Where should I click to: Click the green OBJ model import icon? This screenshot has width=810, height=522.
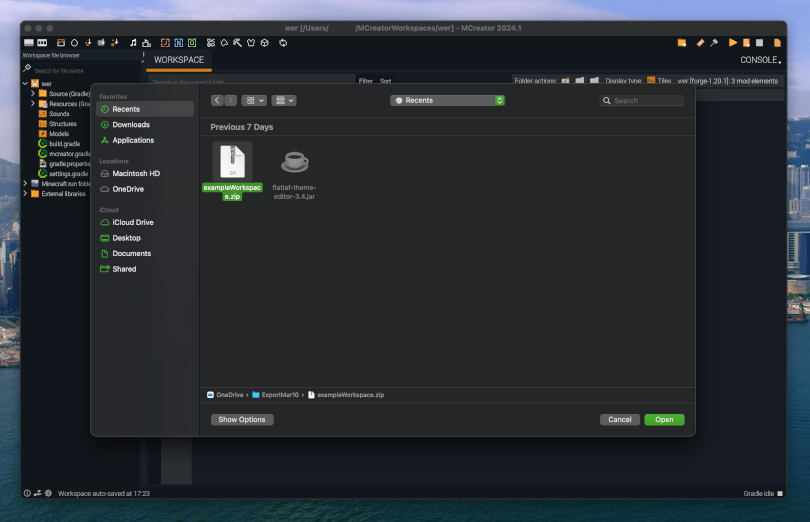point(192,43)
